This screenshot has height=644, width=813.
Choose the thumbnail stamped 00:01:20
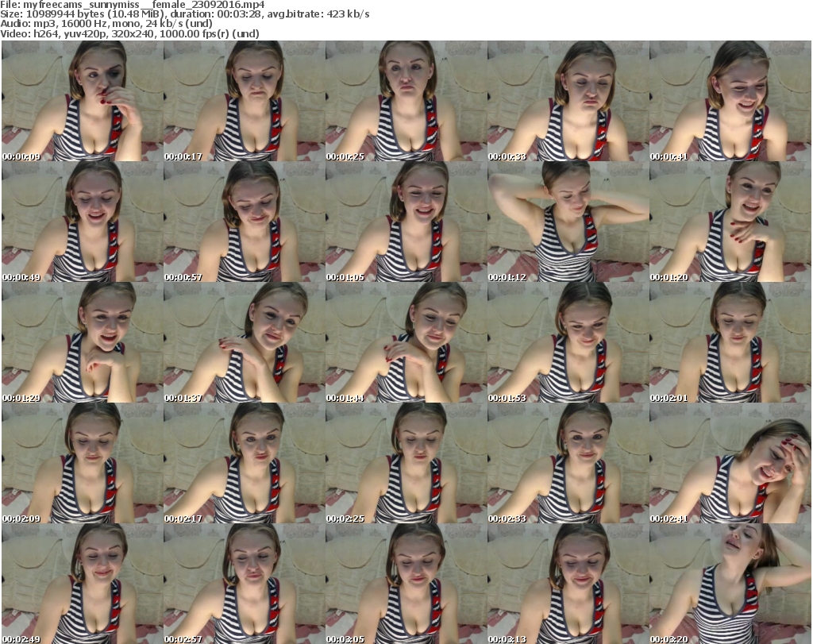[x=730, y=222]
